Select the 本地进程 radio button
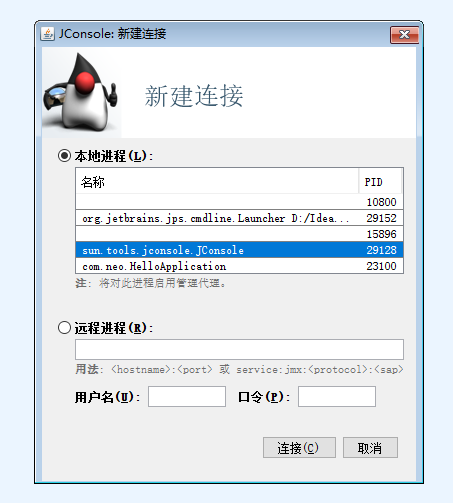 (64, 156)
